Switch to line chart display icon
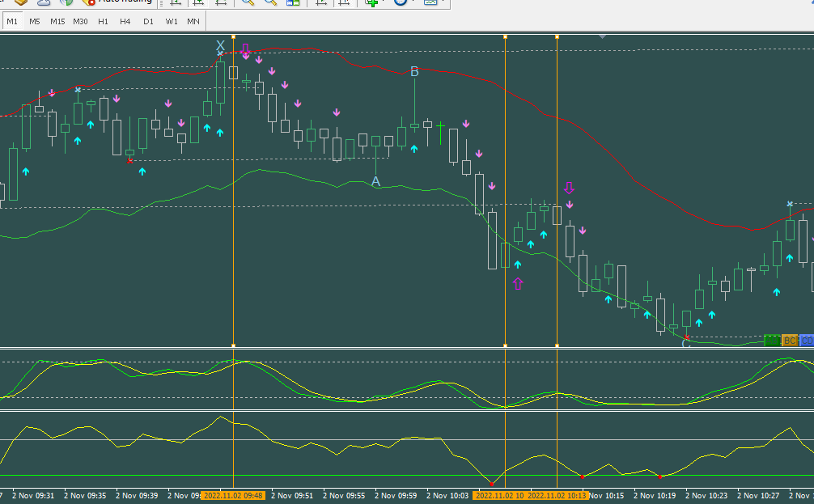This screenshot has height=504, width=814. click(221, 2)
